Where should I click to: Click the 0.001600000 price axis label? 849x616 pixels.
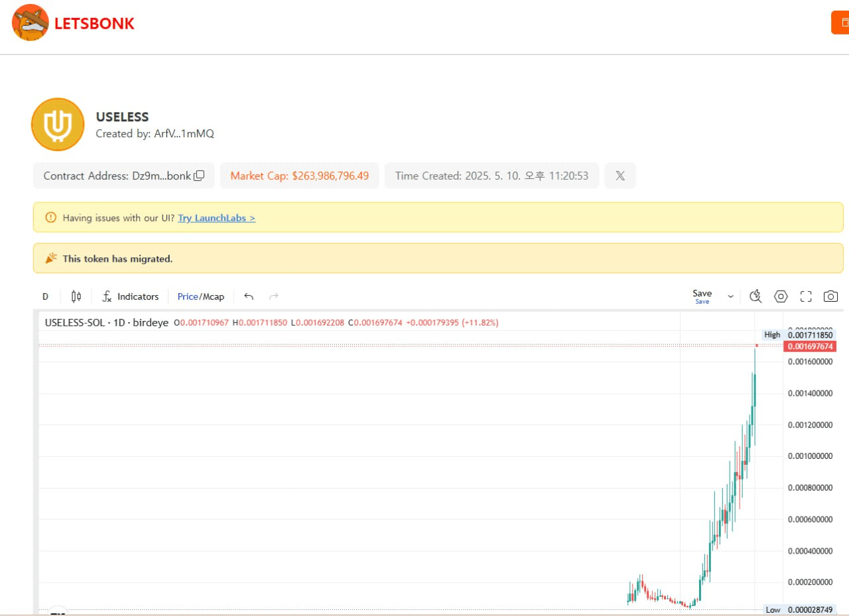tap(810, 361)
